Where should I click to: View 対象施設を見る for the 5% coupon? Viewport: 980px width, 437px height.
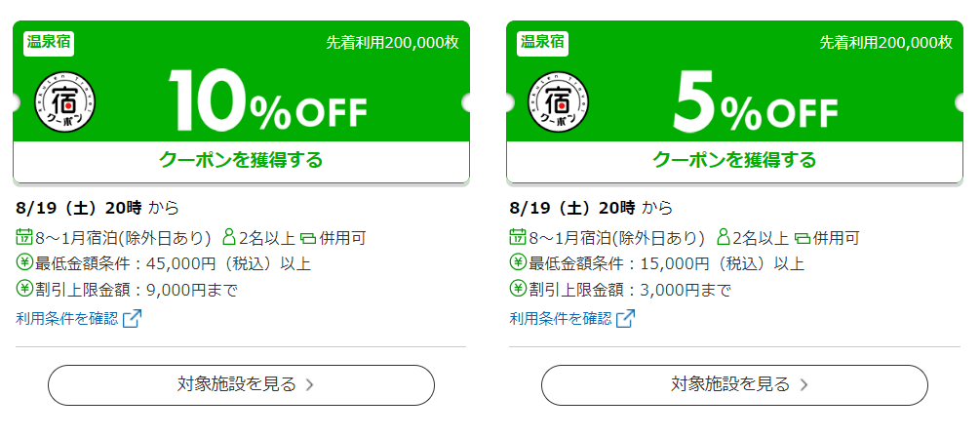click(734, 385)
